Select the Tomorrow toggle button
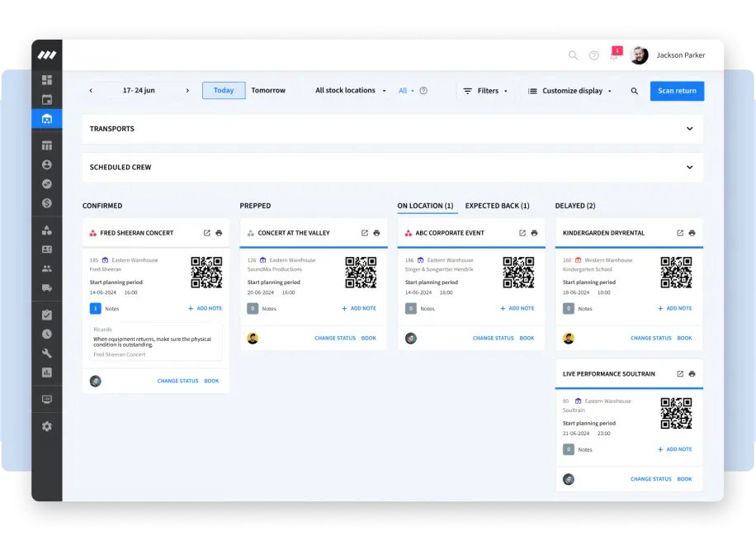756x541 pixels. (268, 91)
